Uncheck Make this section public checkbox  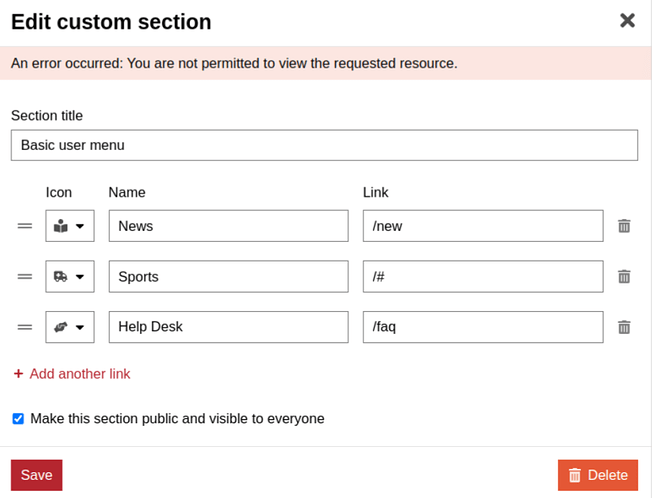[x=18, y=418]
